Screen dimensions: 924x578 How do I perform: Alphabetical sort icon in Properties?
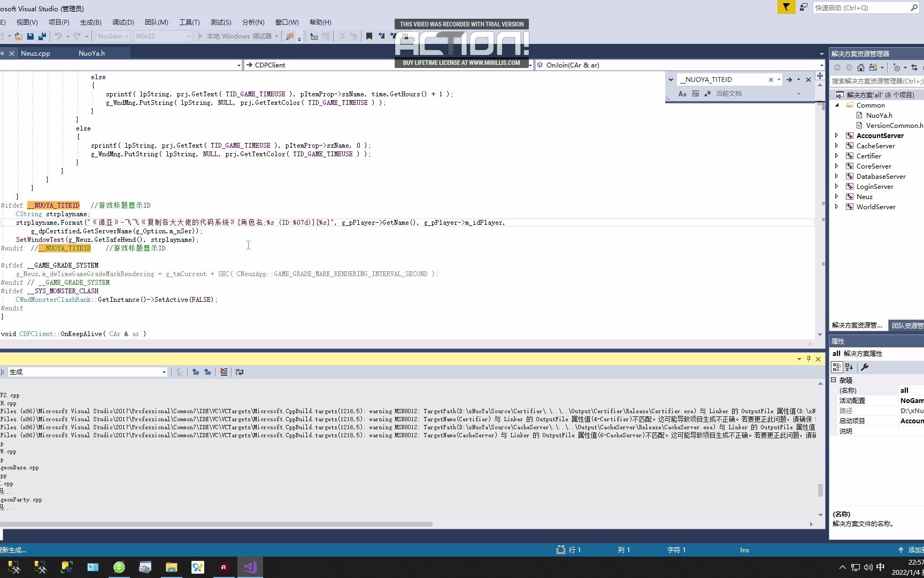(x=849, y=367)
